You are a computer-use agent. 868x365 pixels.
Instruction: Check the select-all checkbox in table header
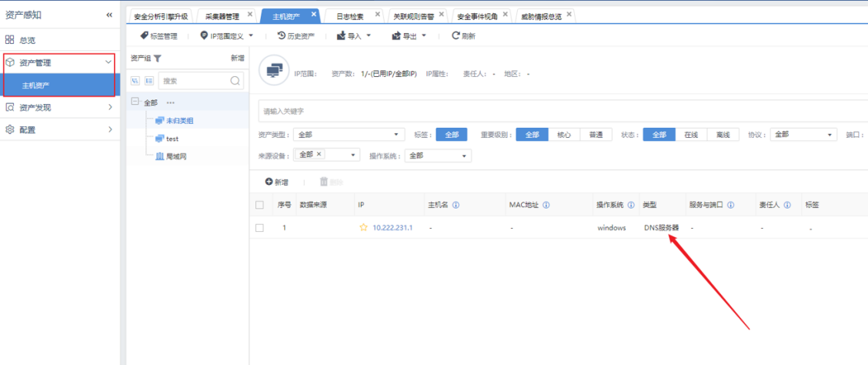pos(259,206)
